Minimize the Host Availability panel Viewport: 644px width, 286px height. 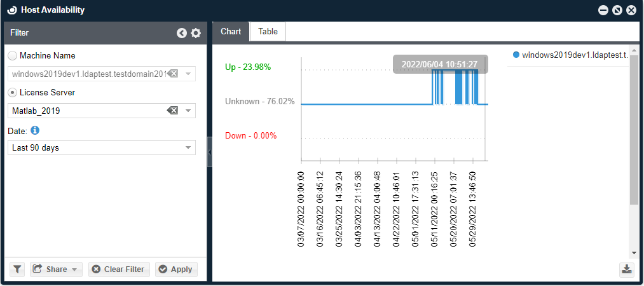click(603, 10)
